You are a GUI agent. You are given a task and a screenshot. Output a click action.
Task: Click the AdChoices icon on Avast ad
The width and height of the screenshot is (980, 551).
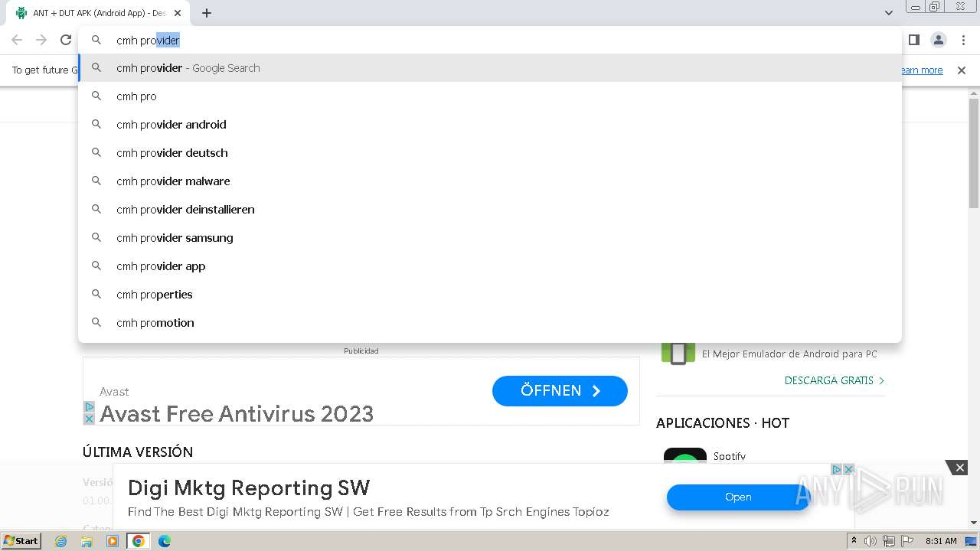(89, 407)
